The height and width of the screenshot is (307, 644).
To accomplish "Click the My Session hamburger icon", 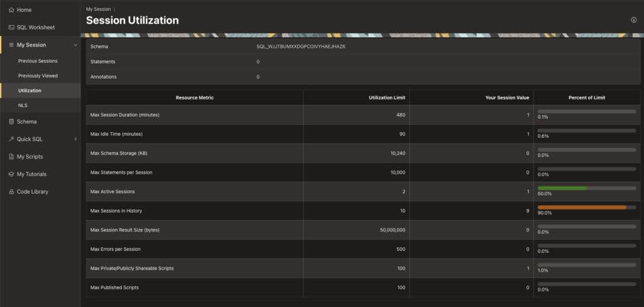I will point(11,45).
